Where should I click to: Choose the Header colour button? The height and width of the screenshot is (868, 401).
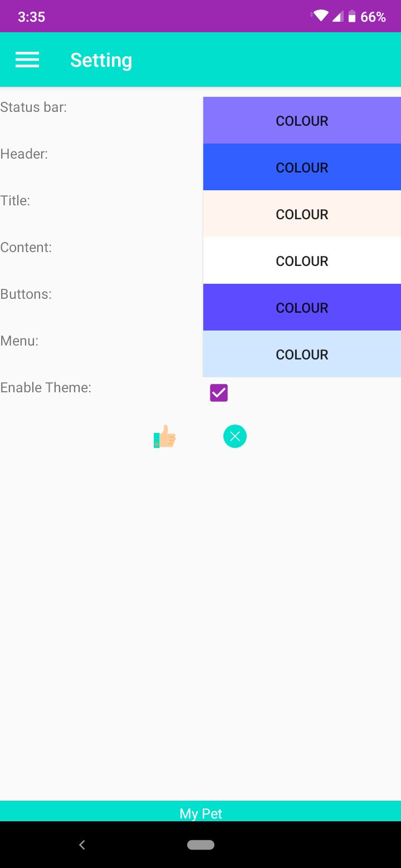302,167
